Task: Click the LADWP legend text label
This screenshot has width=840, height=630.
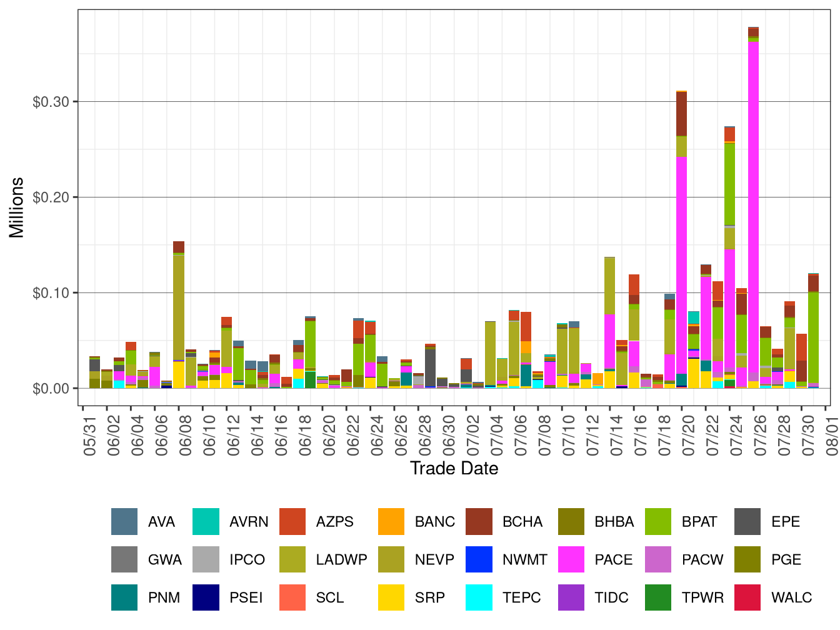Action: (x=341, y=559)
